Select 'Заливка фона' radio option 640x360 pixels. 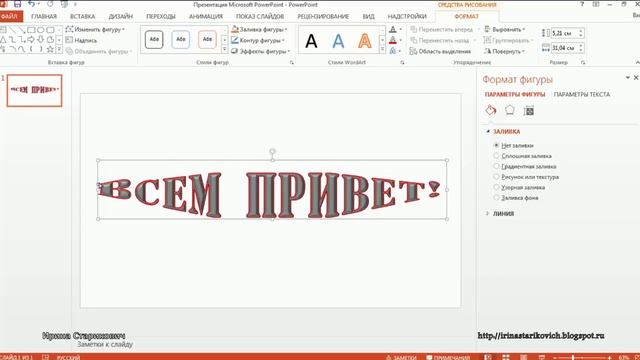[516, 198]
